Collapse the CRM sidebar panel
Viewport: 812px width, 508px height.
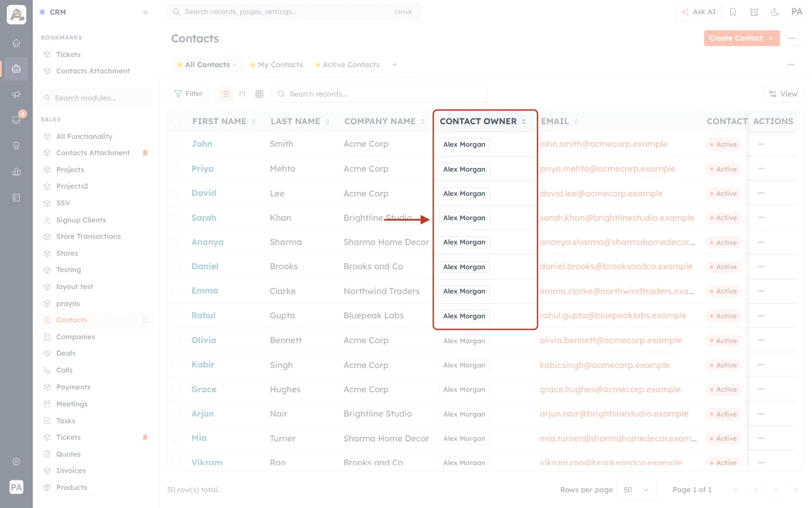point(145,12)
